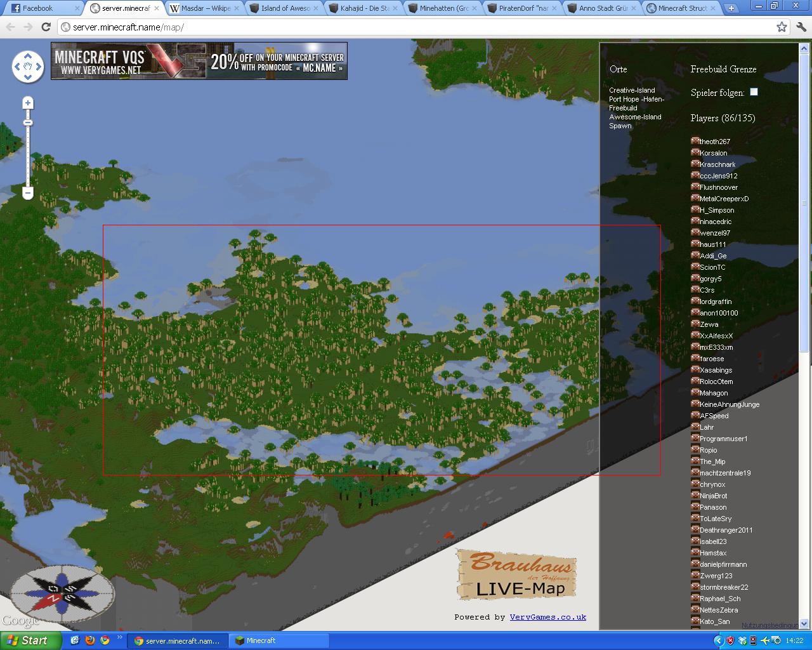Open the Windows Start menu
Image resolution: width=812 pixels, height=650 pixels.
[x=30, y=640]
